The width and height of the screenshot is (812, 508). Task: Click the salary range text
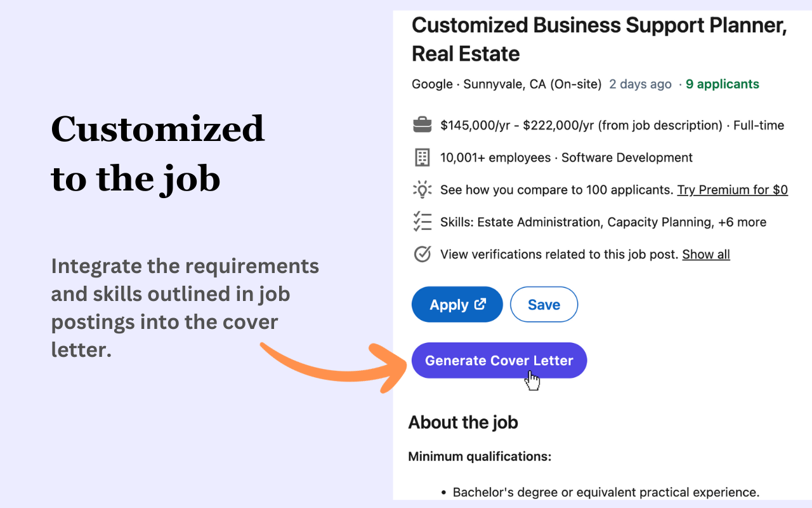(x=580, y=126)
